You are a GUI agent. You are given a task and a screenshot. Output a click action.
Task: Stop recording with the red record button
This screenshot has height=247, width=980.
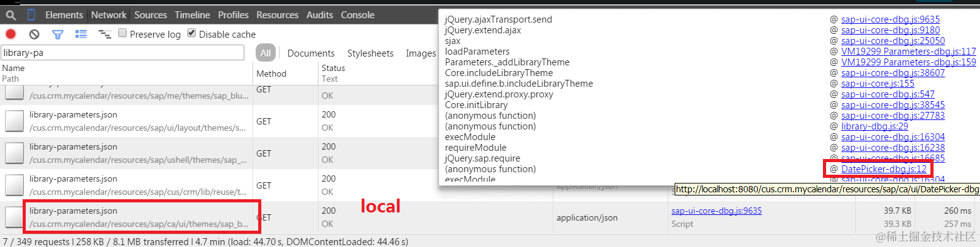tap(11, 34)
